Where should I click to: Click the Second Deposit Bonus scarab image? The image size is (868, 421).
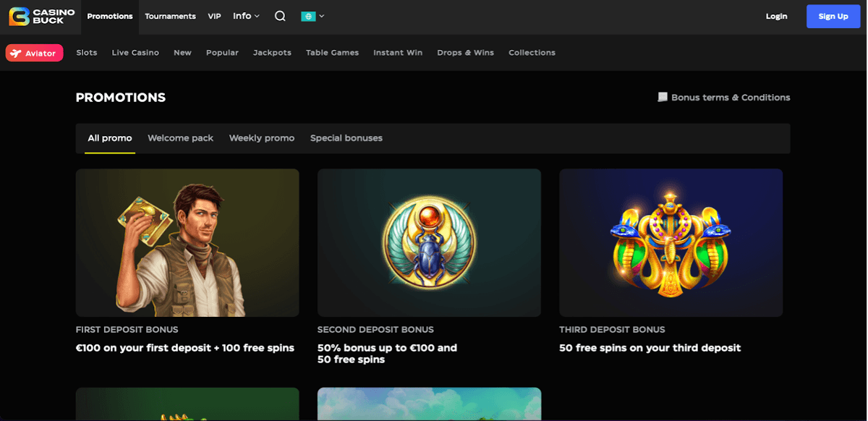[429, 242]
